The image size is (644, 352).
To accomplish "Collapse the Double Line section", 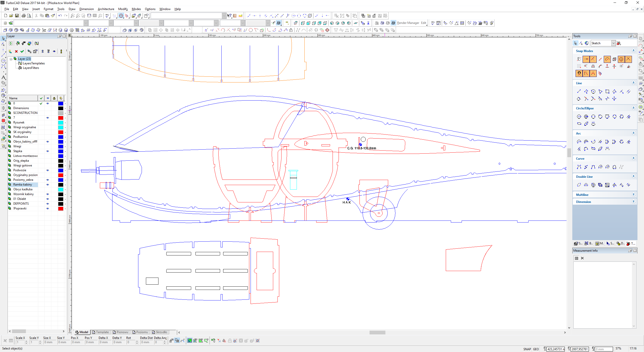I will click(x=634, y=177).
